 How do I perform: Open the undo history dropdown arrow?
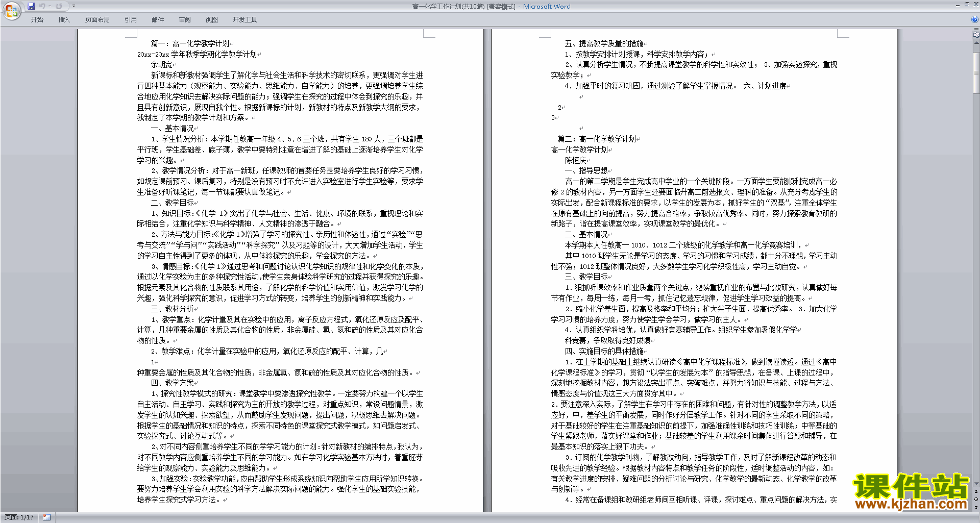pyautogui.click(x=50, y=6)
